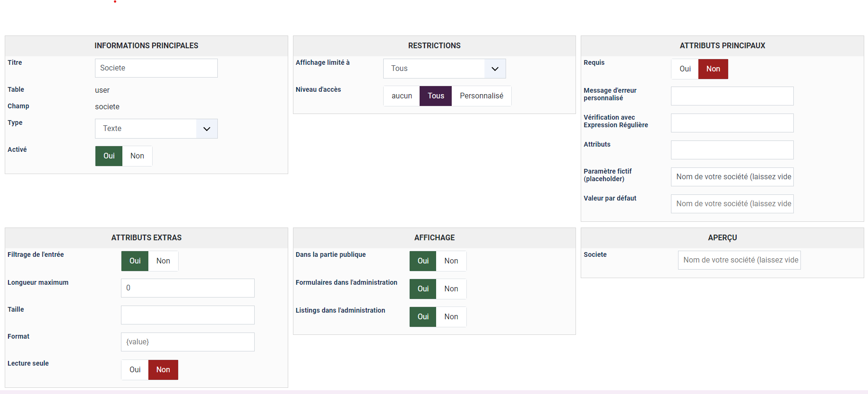Viewport: 868px width, 394px height.
Task: Click the Paramètre fictif placeholder field
Action: 732,177
